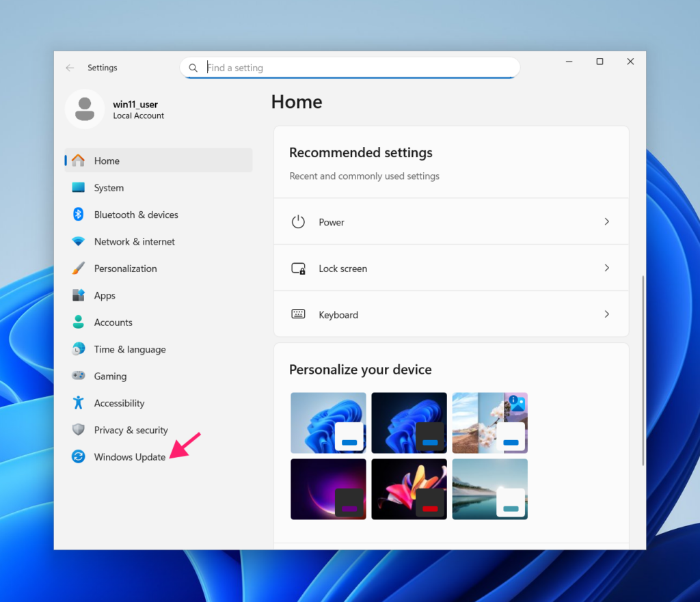Click the Accessibility figure icon

point(78,402)
